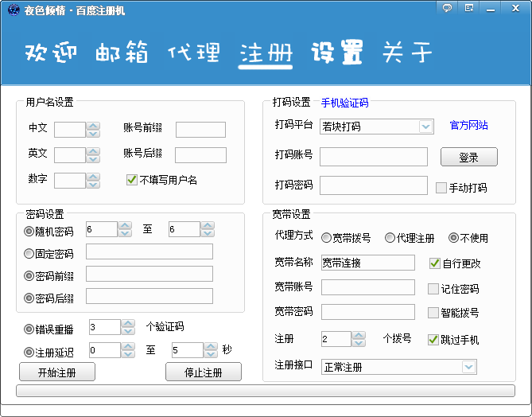Open the 手机验证码 link
532x417 pixels.
pyautogui.click(x=344, y=103)
